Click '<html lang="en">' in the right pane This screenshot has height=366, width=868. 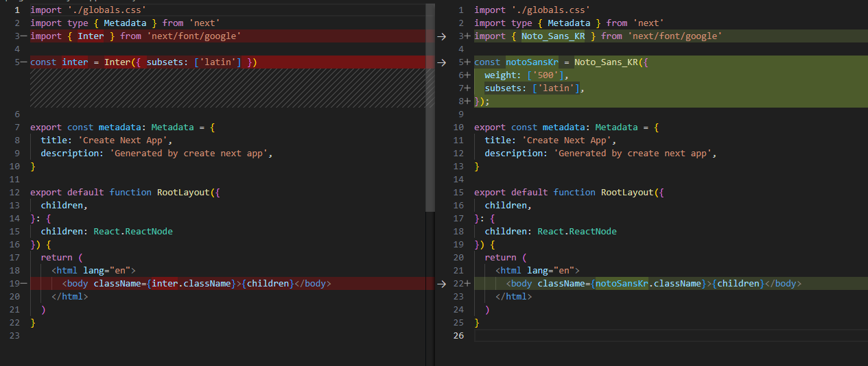[x=537, y=271]
